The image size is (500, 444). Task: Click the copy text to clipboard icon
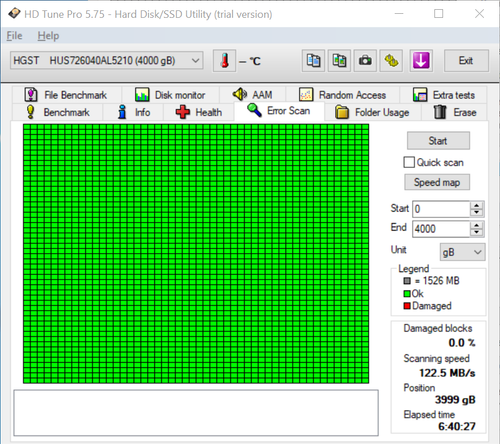click(313, 61)
